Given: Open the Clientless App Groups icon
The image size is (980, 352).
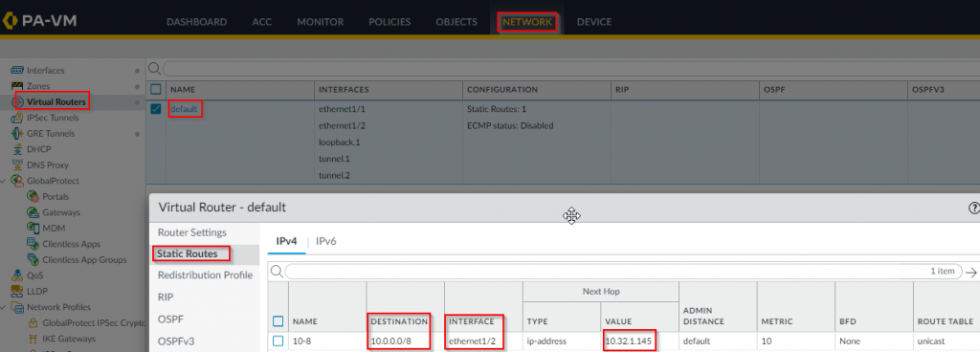Looking at the screenshot, I should 33,259.
